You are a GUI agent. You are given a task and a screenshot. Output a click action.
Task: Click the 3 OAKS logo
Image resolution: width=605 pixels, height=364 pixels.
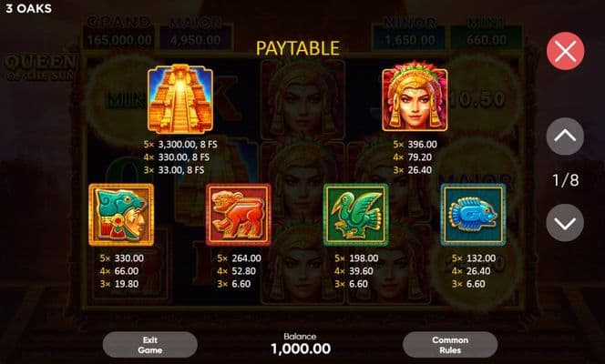pos(28,8)
